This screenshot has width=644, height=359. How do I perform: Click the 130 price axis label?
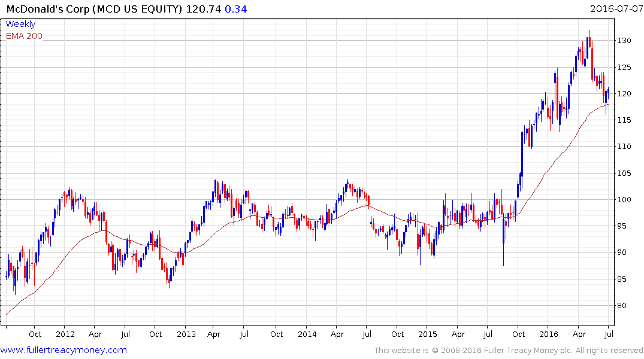(x=624, y=40)
